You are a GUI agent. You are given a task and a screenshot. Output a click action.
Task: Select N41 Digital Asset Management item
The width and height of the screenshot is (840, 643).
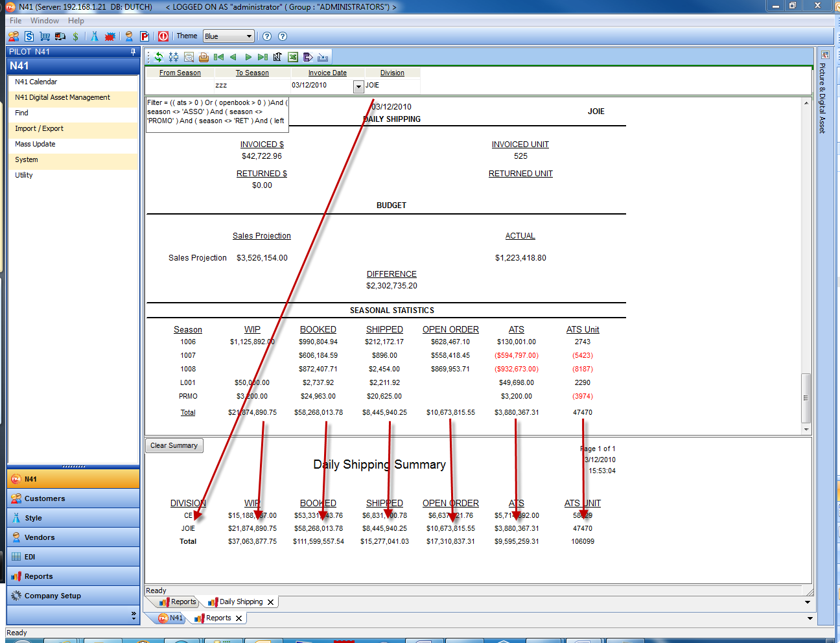click(x=62, y=98)
